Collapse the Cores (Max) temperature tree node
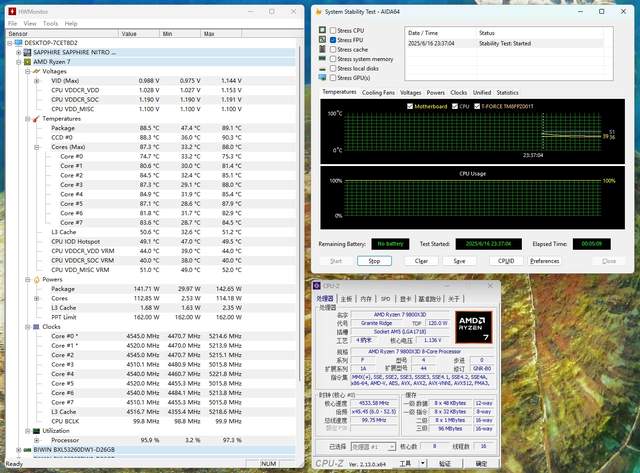 pos(38,147)
